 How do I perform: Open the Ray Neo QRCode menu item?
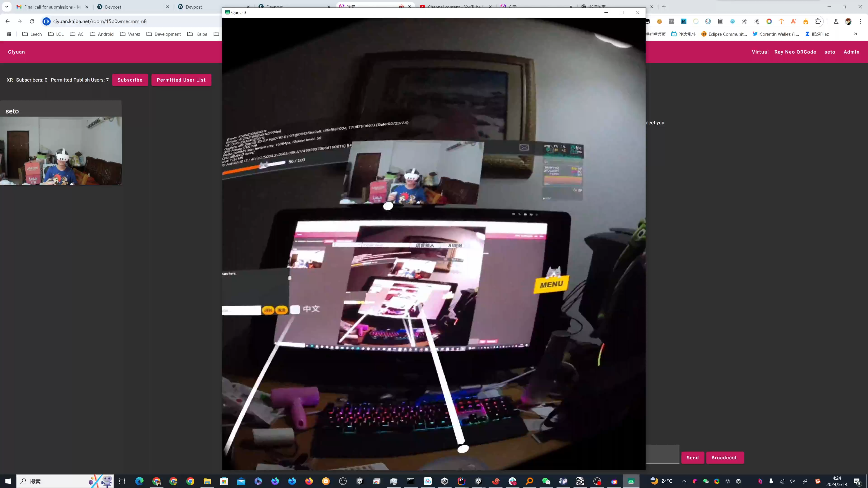(x=795, y=52)
